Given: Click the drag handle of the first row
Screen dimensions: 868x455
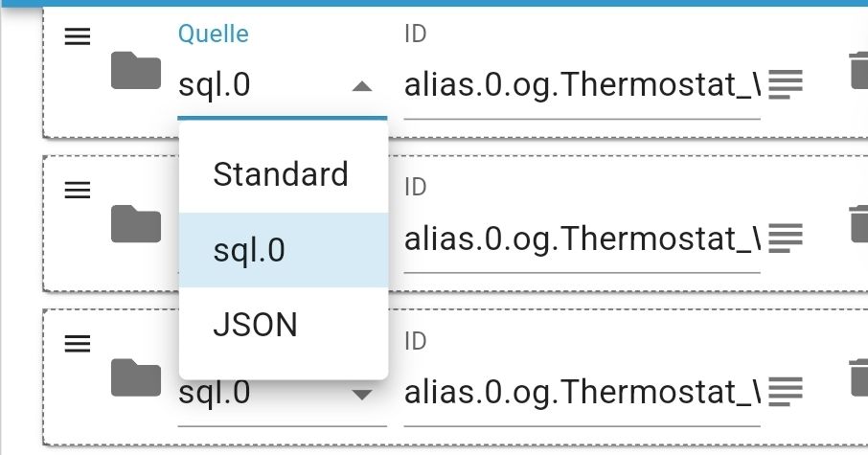Looking at the screenshot, I should pyautogui.click(x=78, y=36).
